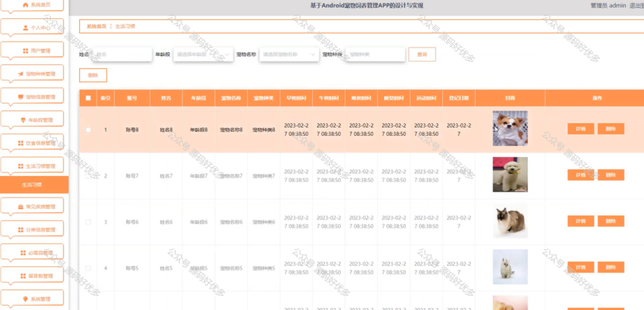Check the checkbox for row 账号7
644x310 pixels.
click(x=88, y=175)
